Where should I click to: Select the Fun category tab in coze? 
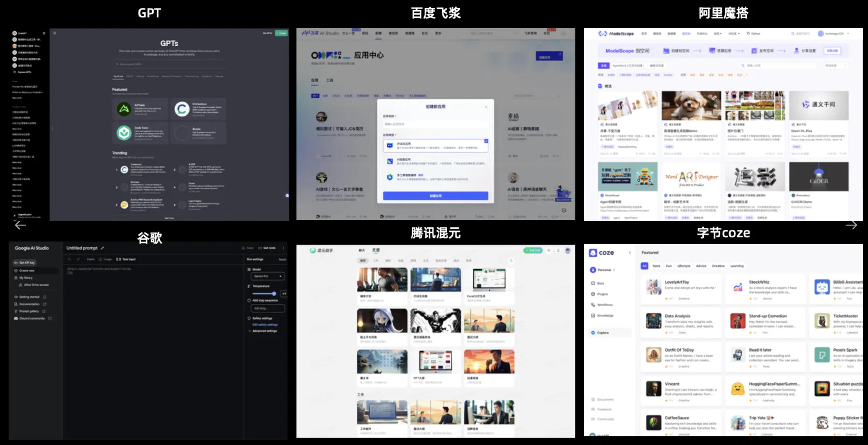pyautogui.click(x=668, y=266)
